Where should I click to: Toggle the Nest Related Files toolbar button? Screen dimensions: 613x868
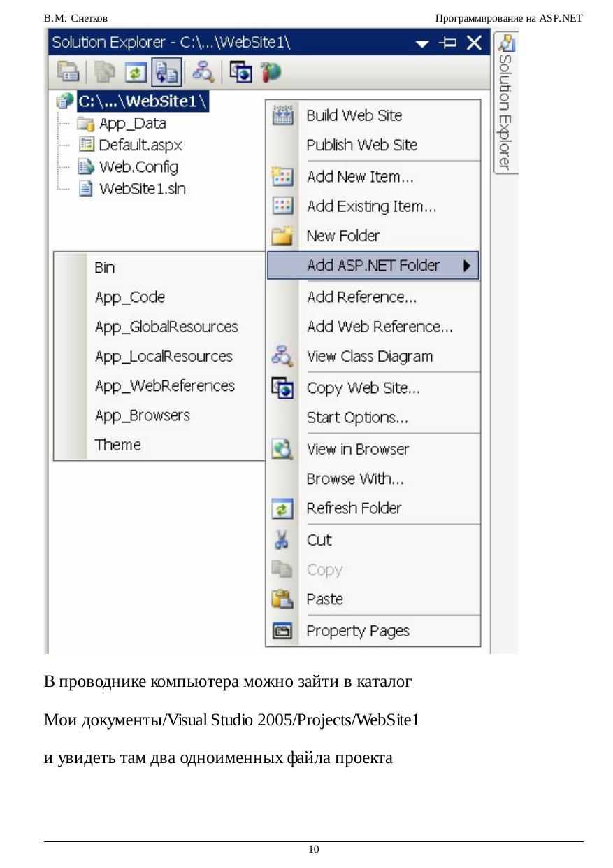166,71
